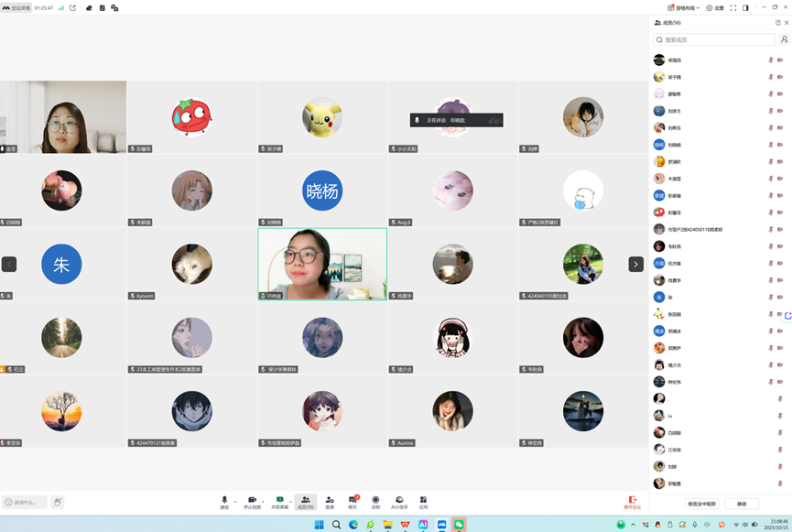Click the 修改会中昵称 button
Screen dimensions: 792x532
tap(701, 504)
